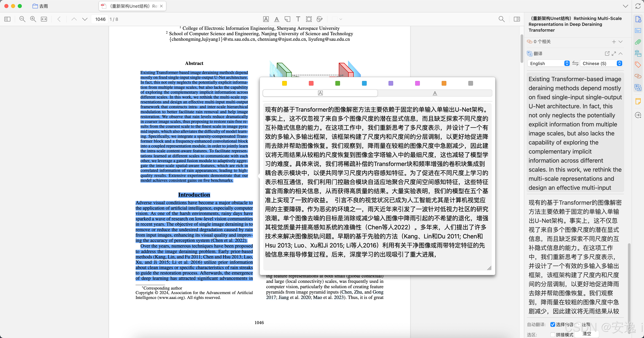
Task: Choose the red highlight color
Action: pos(311,83)
